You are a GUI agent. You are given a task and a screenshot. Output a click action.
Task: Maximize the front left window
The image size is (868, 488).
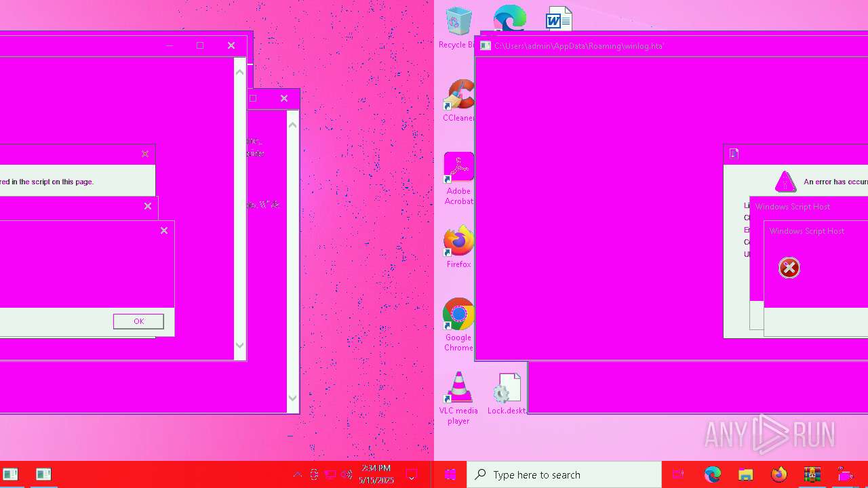tap(200, 45)
